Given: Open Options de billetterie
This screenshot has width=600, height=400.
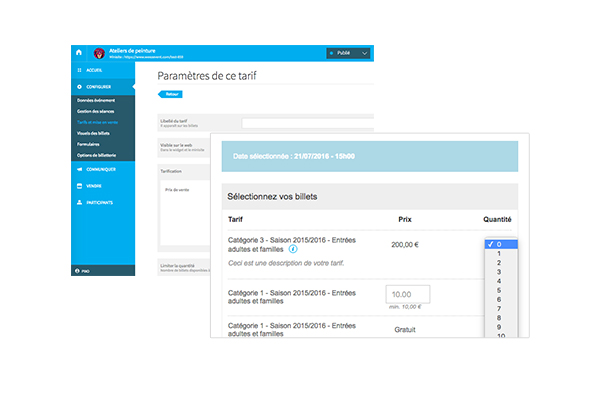Looking at the screenshot, I should coord(96,155).
